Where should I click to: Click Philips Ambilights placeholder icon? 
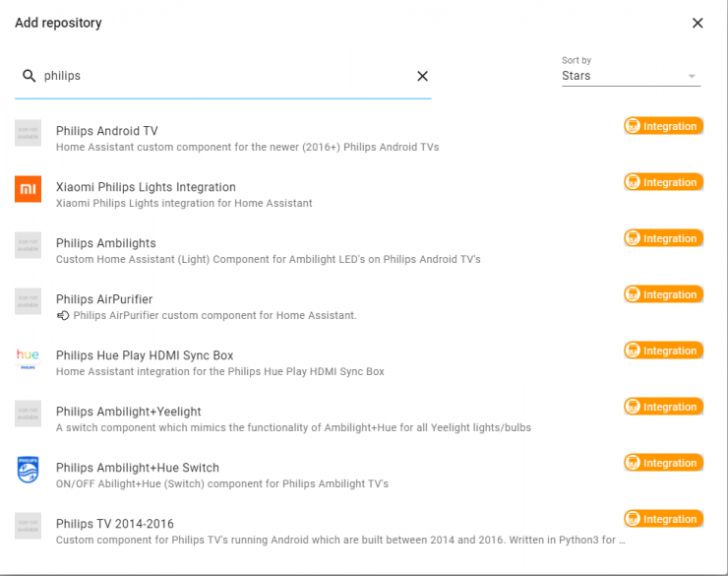(29, 244)
